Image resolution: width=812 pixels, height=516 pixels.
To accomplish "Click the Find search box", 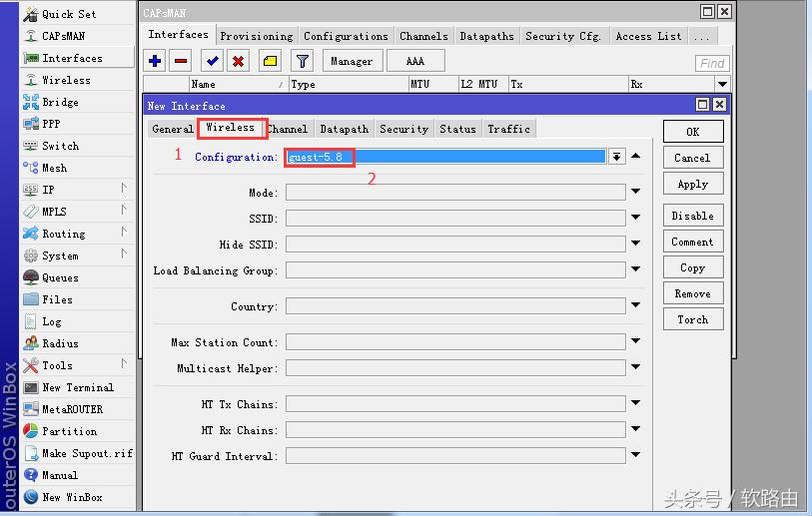I will tap(712, 63).
